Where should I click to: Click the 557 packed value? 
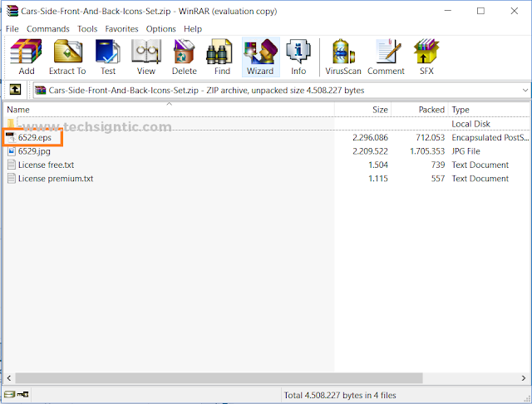[x=438, y=179]
